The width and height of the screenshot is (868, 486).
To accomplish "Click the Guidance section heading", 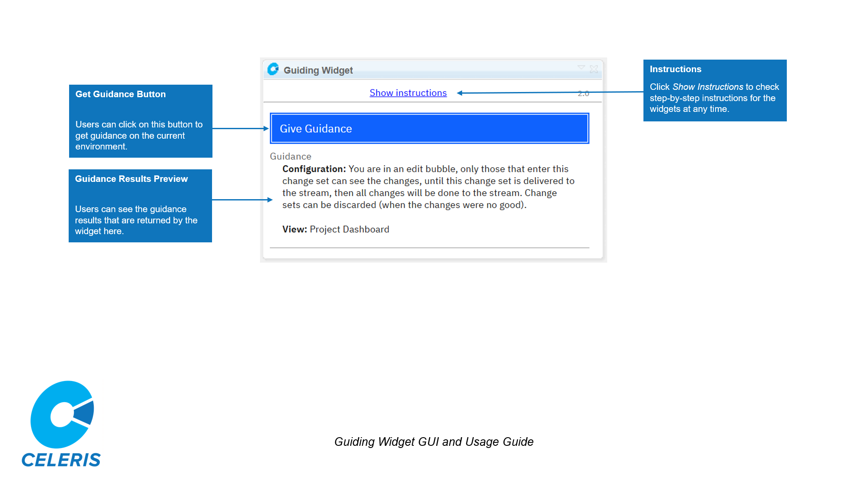I will click(x=290, y=156).
